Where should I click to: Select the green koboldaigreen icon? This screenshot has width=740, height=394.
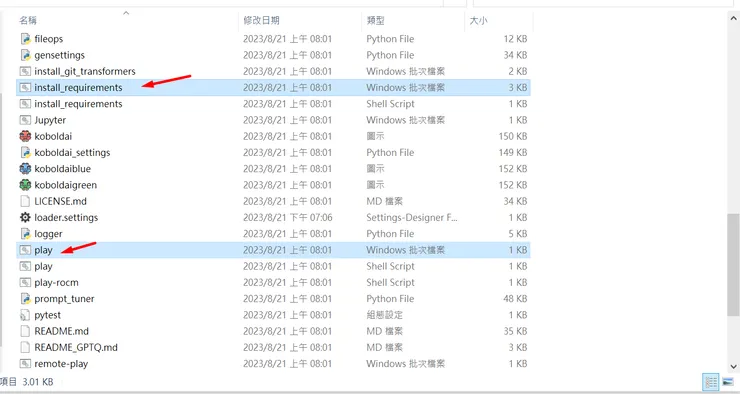pos(25,185)
